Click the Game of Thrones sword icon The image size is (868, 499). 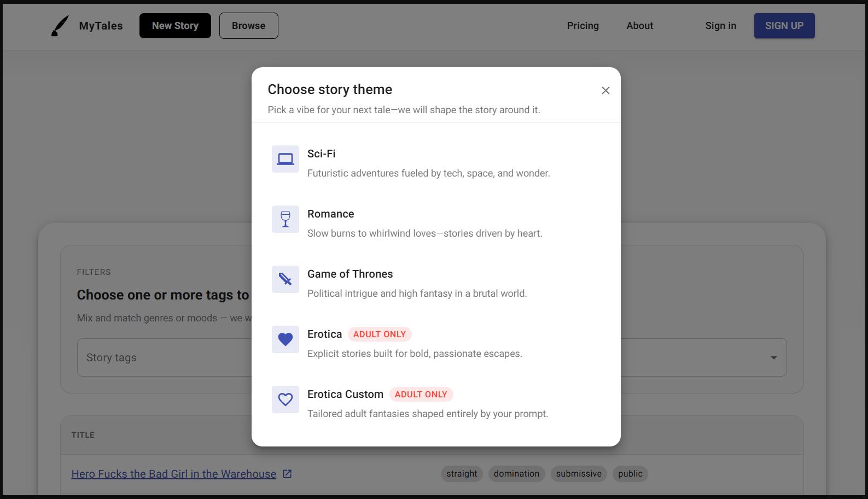[x=286, y=279]
